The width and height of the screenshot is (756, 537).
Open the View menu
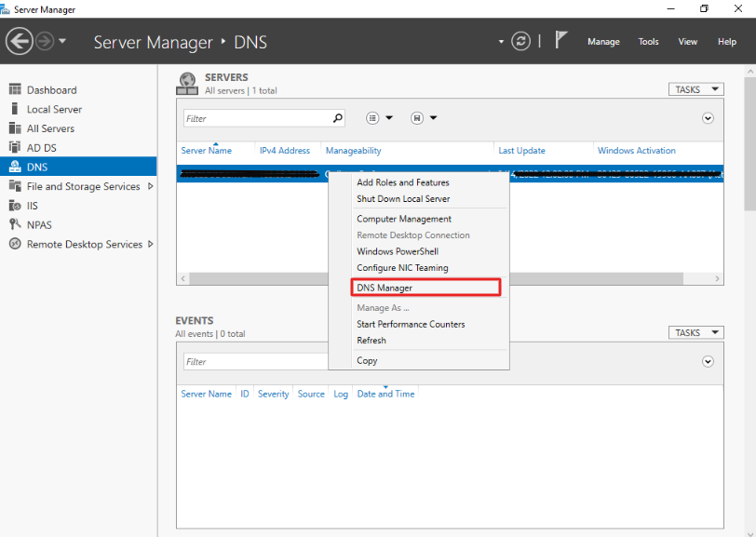(x=687, y=42)
